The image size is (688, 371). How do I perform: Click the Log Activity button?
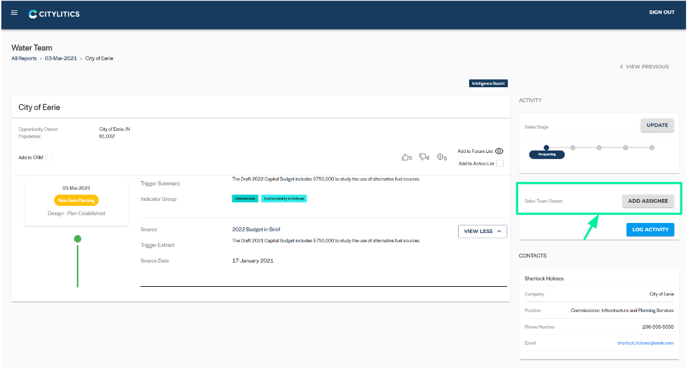[650, 229]
